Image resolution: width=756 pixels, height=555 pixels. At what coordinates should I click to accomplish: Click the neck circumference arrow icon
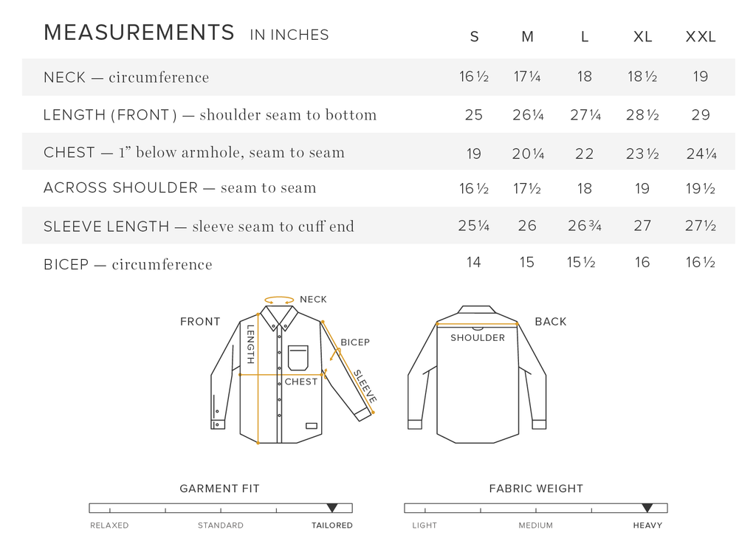point(280,300)
